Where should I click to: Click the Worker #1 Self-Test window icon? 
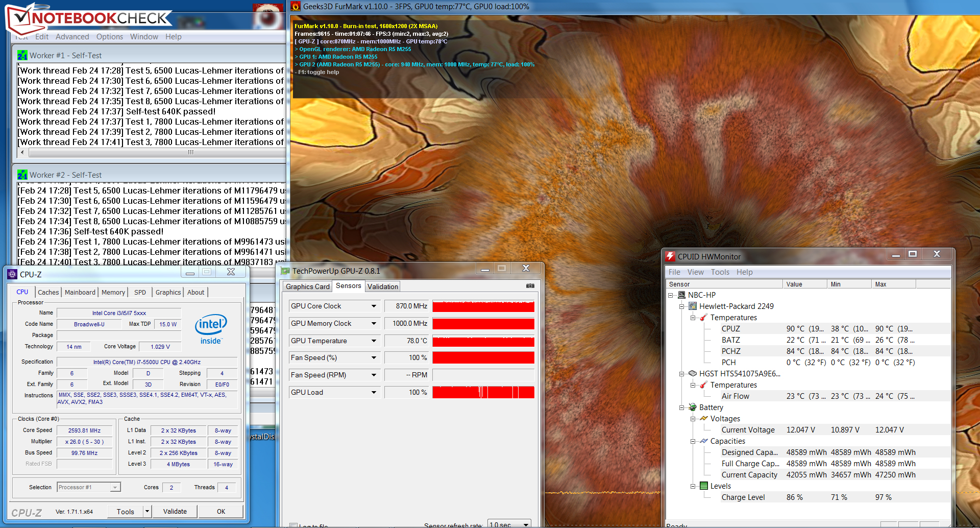pos(22,55)
